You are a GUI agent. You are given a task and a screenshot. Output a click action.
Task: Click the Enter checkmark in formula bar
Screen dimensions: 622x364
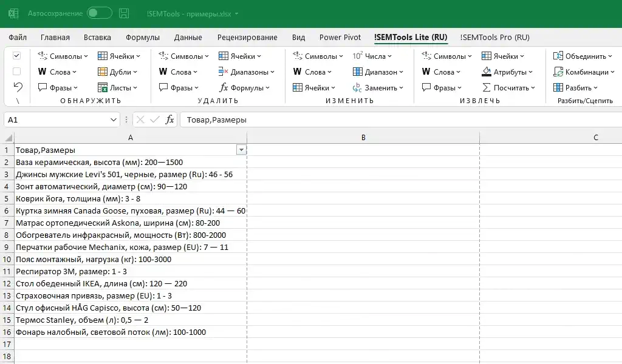click(x=155, y=120)
